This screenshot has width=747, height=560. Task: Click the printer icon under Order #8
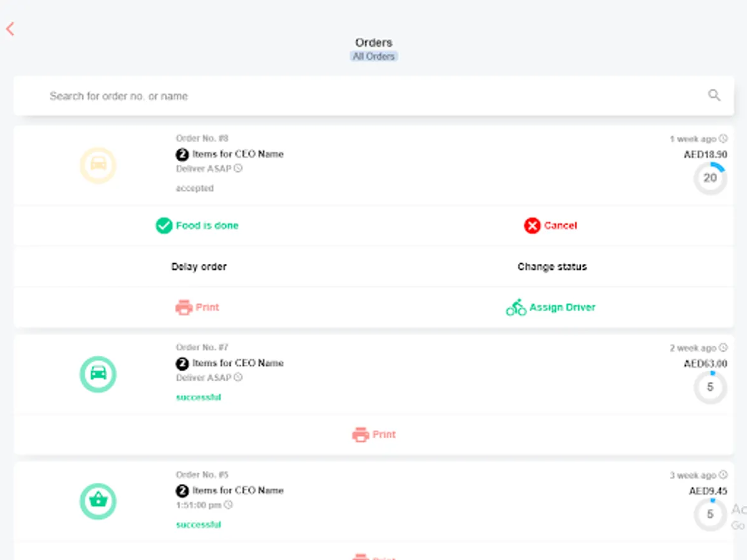pos(184,307)
